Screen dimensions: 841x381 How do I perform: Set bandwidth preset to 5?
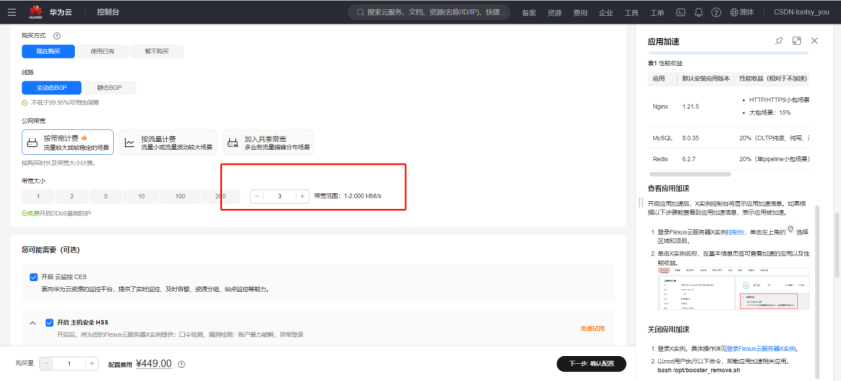pyautogui.click(x=105, y=196)
